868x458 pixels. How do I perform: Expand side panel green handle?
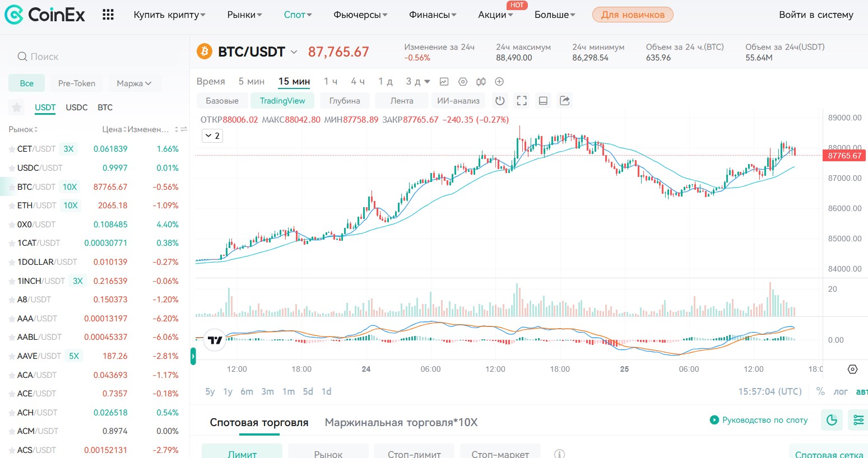click(x=193, y=357)
